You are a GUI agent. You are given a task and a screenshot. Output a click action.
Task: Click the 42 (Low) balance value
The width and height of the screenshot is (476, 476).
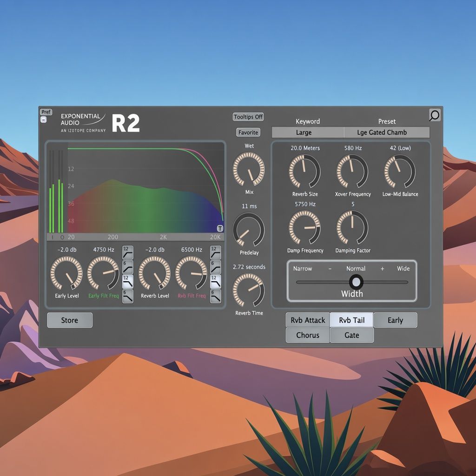pyautogui.click(x=400, y=148)
